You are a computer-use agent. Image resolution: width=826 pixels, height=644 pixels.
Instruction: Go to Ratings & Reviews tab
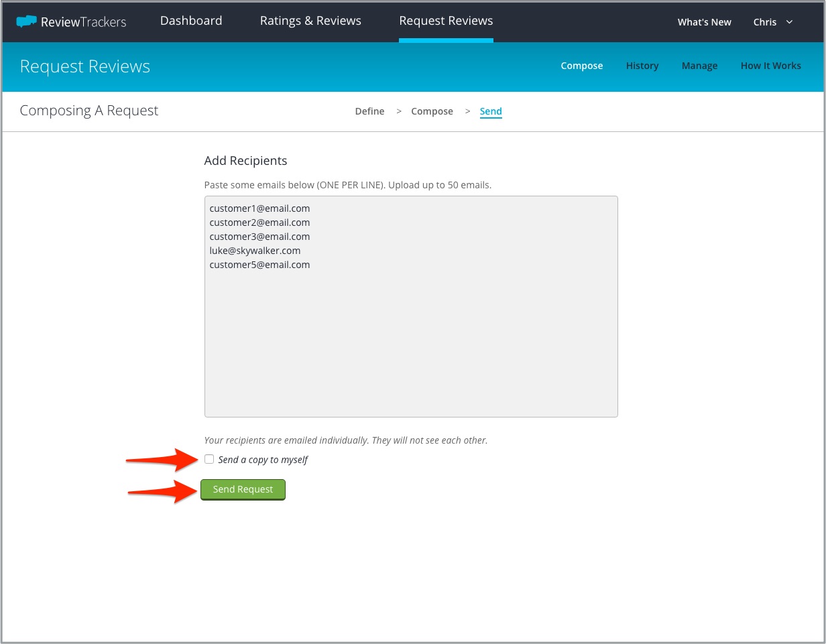310,21
